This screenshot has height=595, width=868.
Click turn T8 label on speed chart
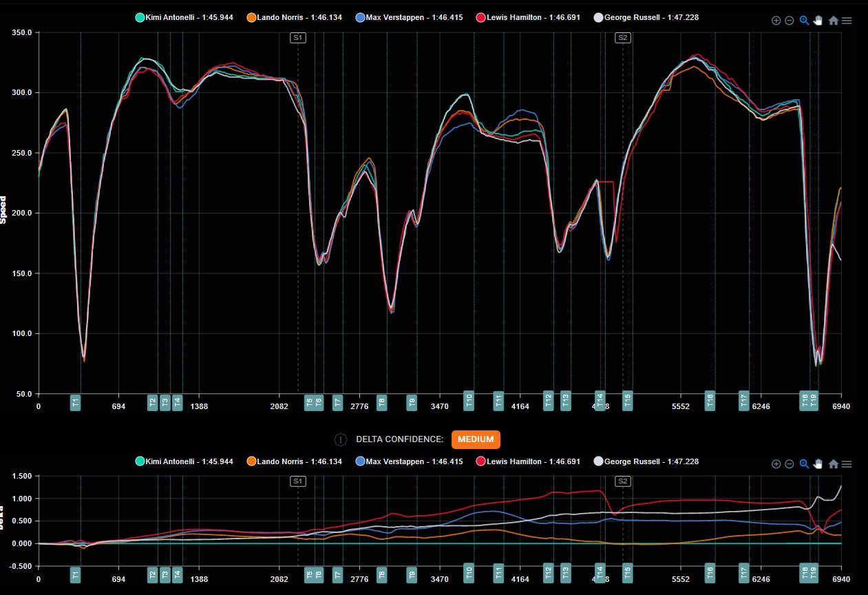coord(382,402)
